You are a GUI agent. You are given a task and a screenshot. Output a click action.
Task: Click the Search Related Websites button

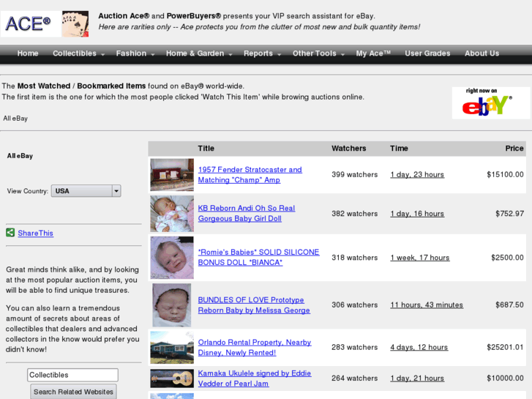pos(73,392)
